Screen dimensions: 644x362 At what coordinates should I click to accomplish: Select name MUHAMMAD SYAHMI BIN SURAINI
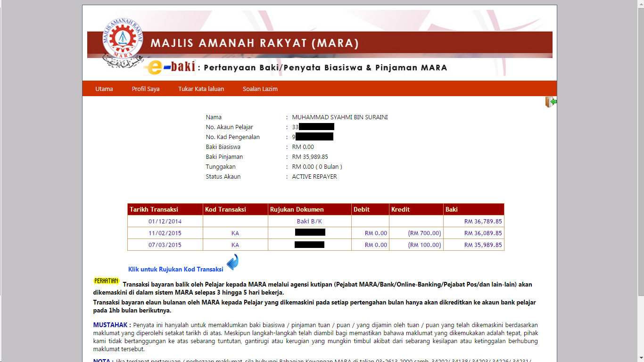340,117
